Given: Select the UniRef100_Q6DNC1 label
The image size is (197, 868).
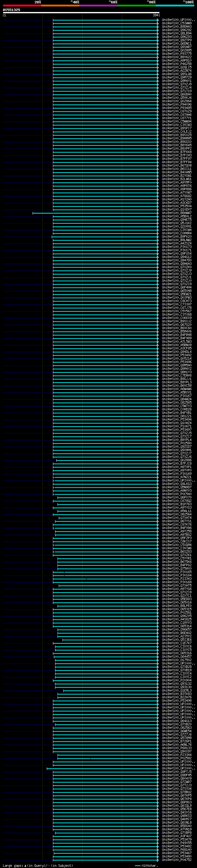Looking at the screenshot, I should click(176, 43).
